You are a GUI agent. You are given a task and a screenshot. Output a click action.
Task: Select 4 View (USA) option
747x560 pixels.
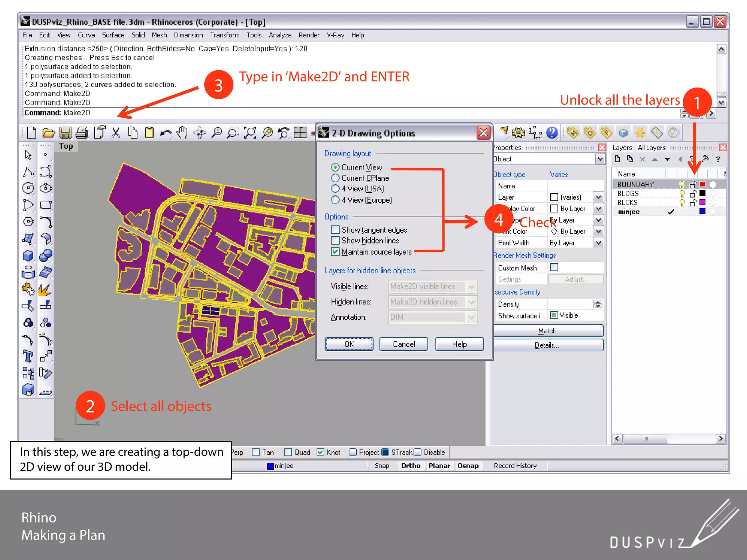(335, 188)
